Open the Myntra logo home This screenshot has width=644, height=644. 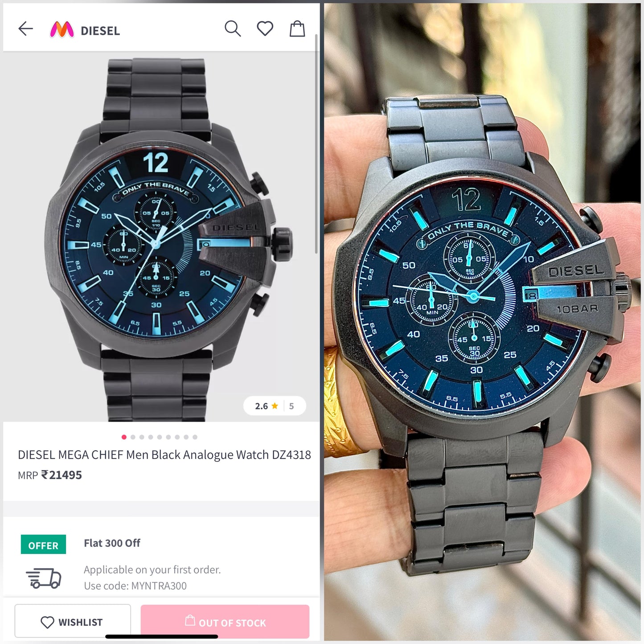(x=62, y=30)
